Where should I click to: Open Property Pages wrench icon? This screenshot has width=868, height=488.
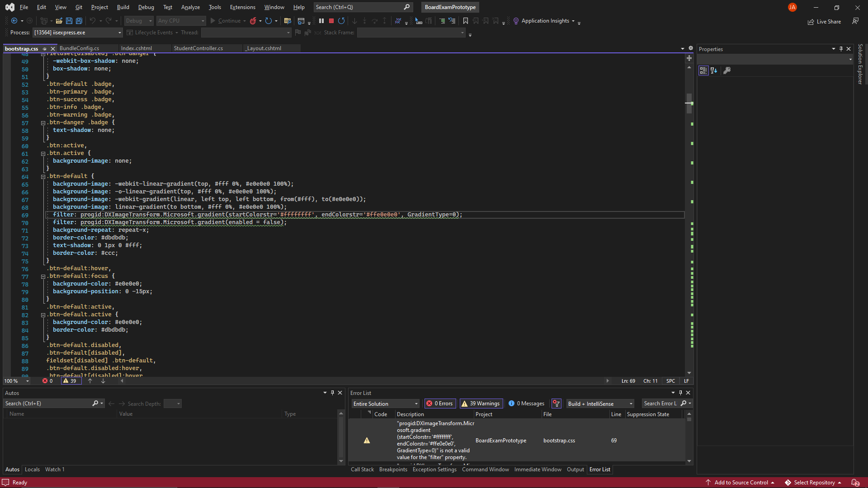click(x=727, y=70)
